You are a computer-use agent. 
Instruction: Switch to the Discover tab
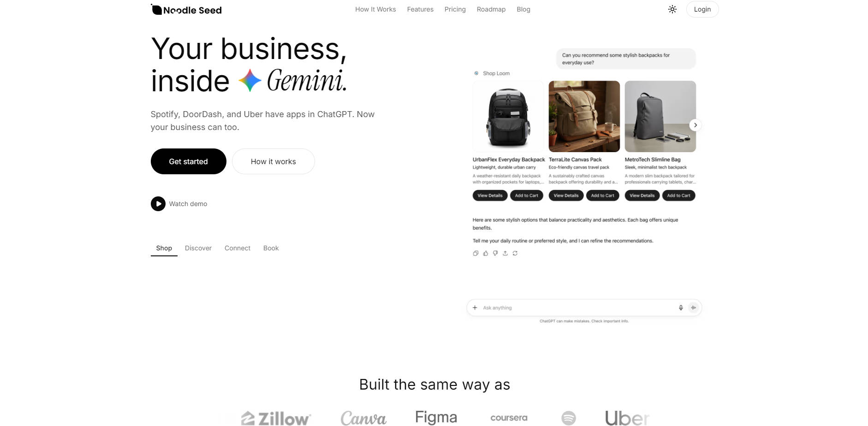[x=198, y=248]
